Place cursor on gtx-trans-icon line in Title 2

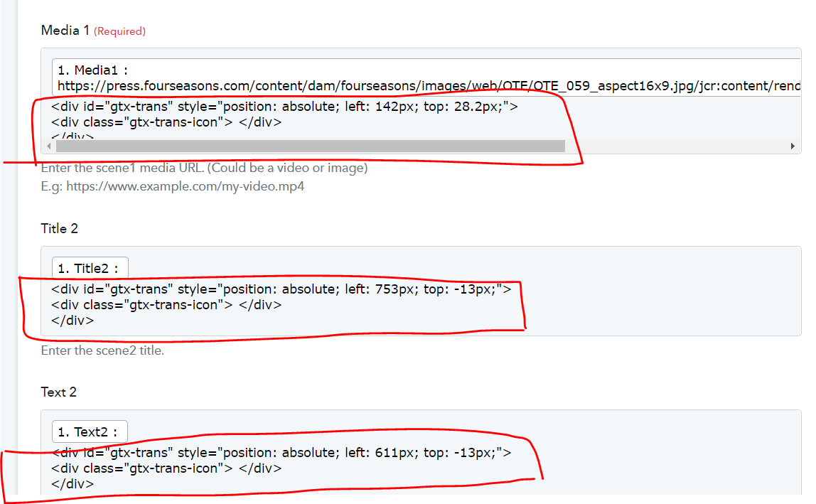tap(166, 305)
